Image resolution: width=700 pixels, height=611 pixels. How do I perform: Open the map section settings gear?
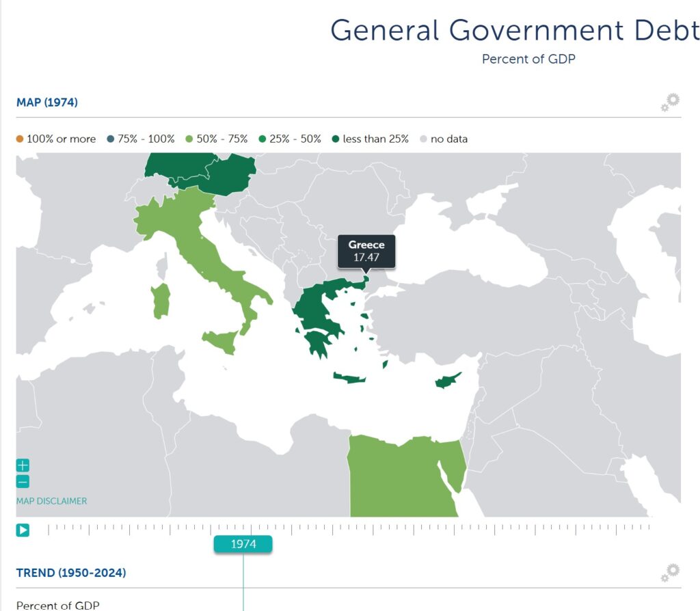(670, 103)
